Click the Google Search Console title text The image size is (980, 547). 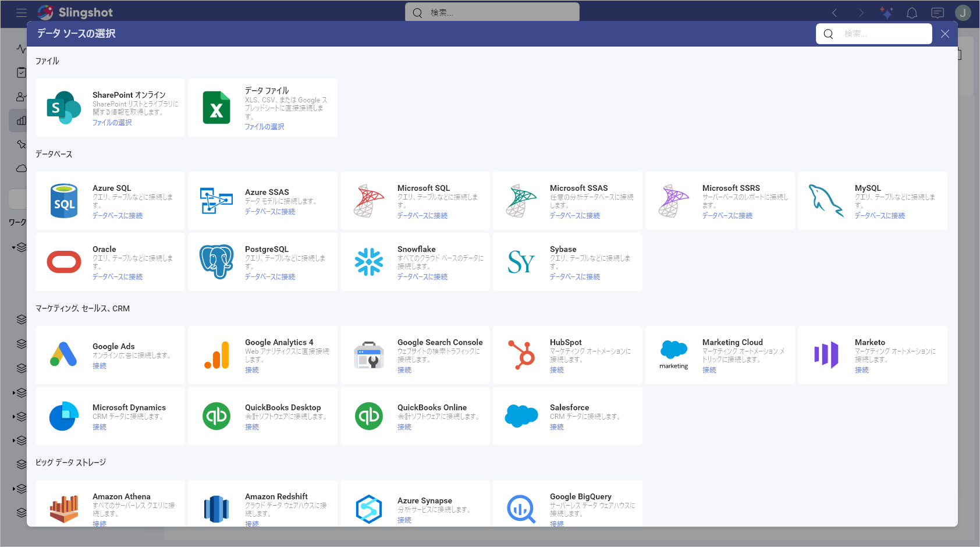440,342
